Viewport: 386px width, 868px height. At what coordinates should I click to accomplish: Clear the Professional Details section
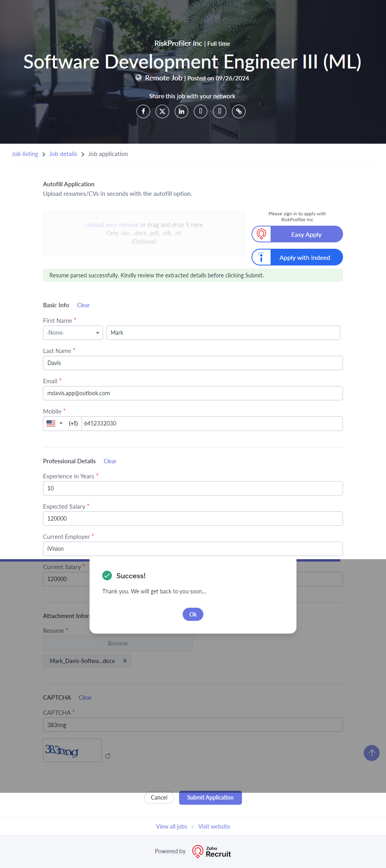pyautogui.click(x=110, y=461)
